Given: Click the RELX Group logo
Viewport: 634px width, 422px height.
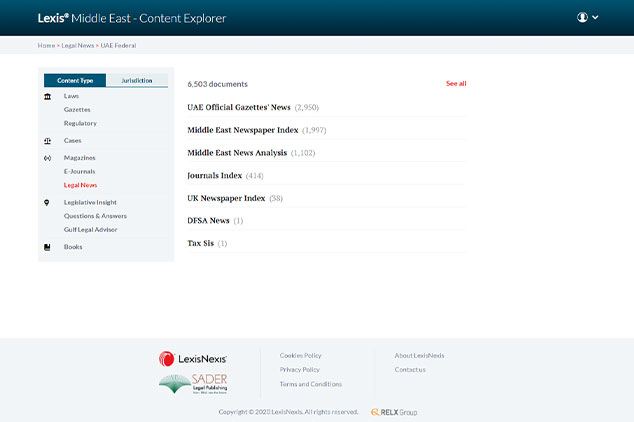Looking at the screenshot, I should coord(394,412).
